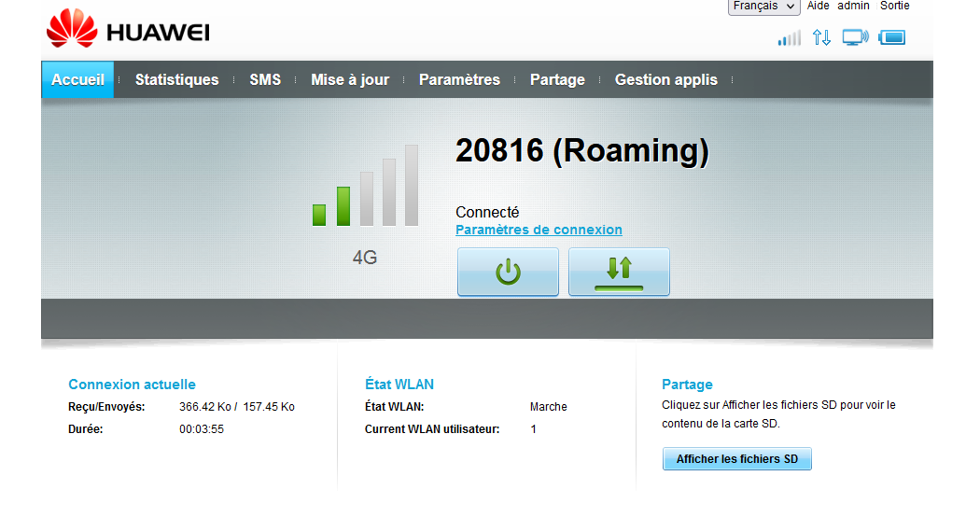Click the Huawei logo
The image size is (980, 532).
pos(128,29)
